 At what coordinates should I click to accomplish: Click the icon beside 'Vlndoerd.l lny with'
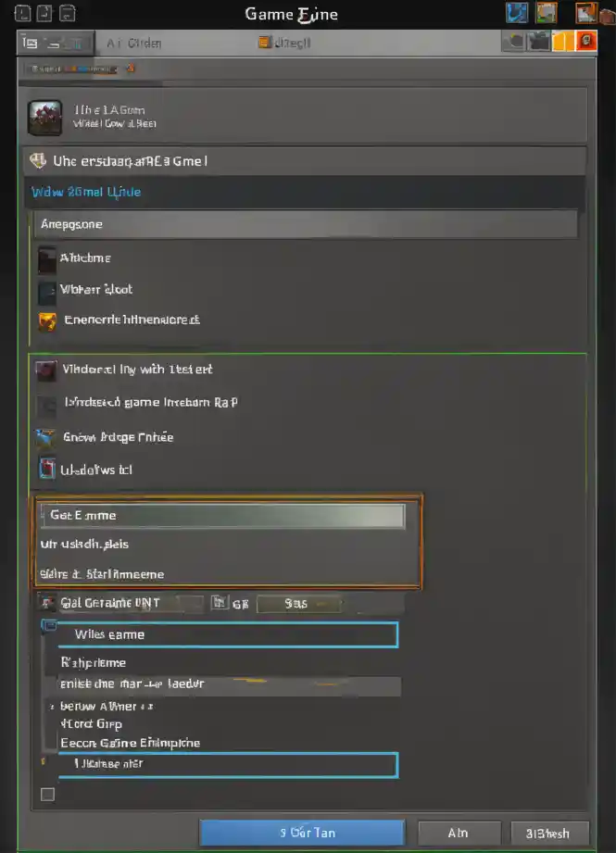45,370
